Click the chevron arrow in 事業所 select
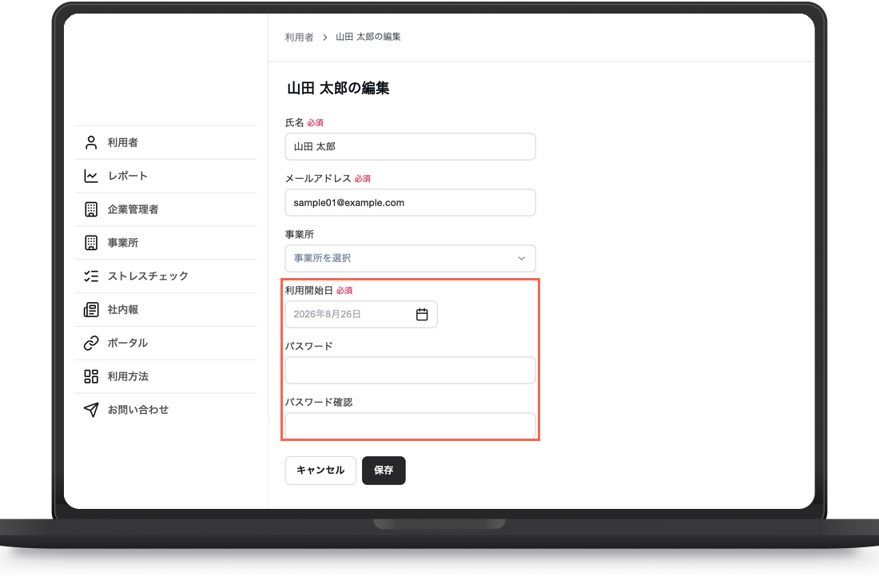 [521, 258]
